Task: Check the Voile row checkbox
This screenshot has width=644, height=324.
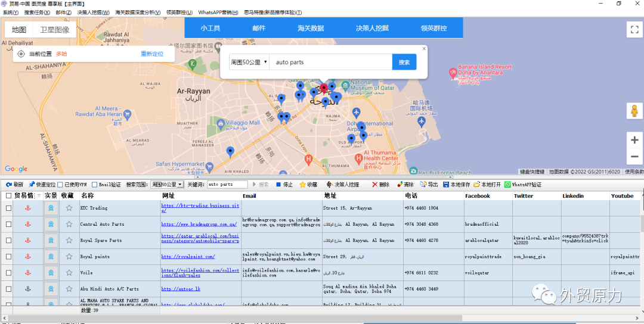Action: pos(8,273)
